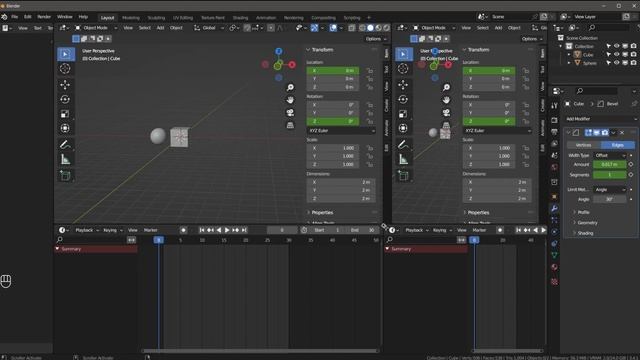Open the Modifiers wrench tab in Properties
Image resolution: width=640 pixels, height=360 pixels.
pos(554,209)
